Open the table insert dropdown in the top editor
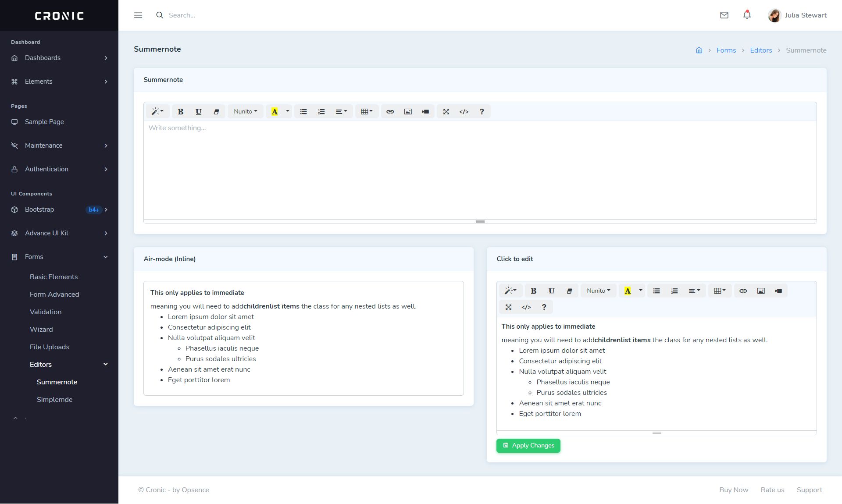The image size is (842, 504). point(367,112)
